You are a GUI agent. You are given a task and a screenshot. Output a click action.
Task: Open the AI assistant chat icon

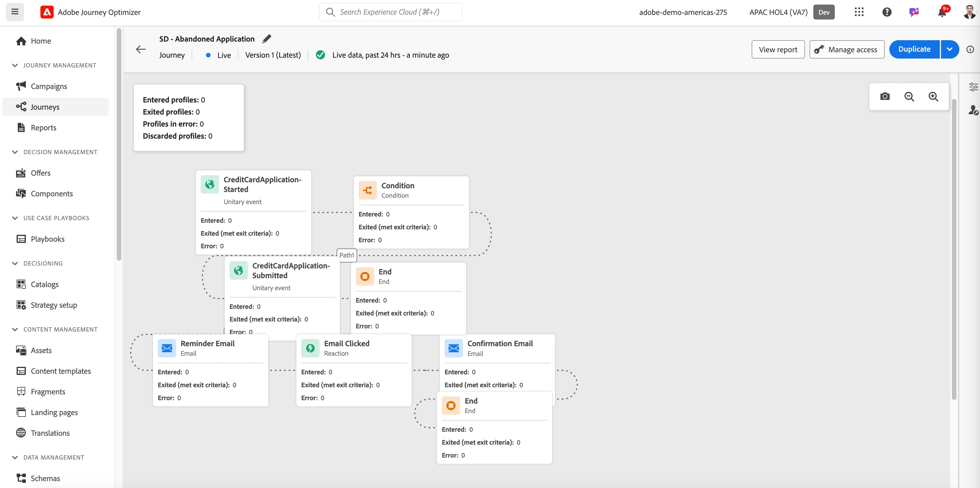pyautogui.click(x=914, y=12)
